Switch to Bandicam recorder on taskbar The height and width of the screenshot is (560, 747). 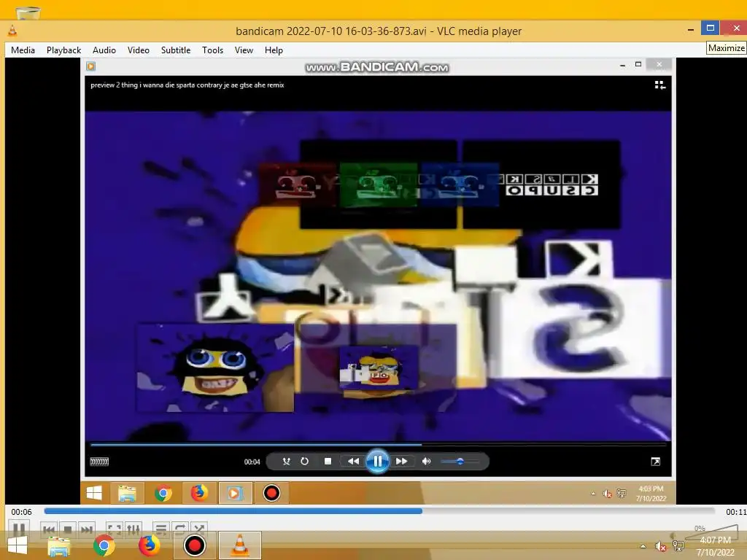(194, 545)
